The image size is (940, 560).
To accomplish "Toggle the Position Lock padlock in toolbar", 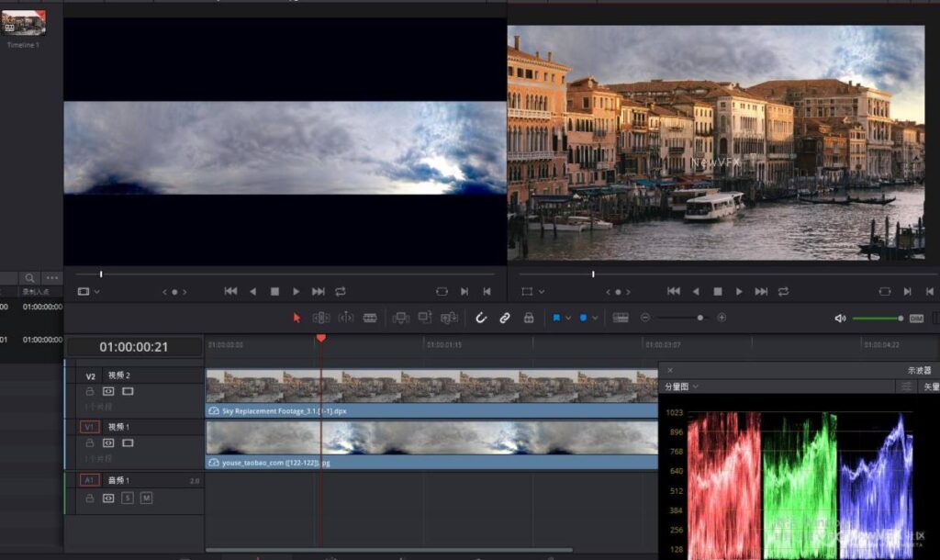I will [529, 318].
